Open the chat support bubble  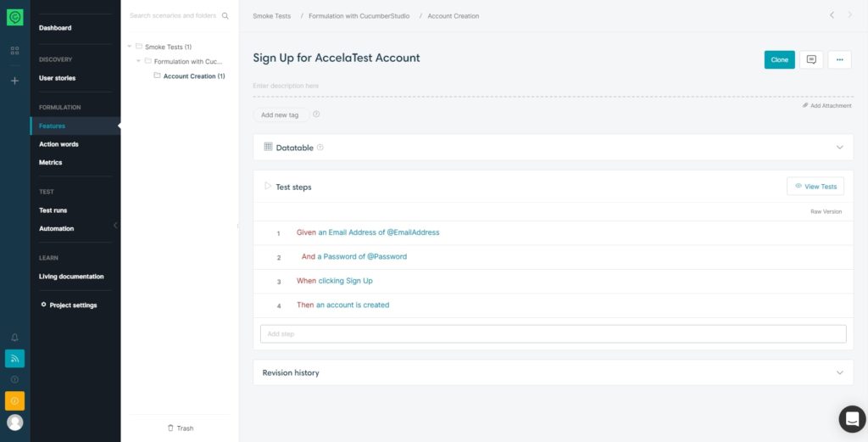(x=852, y=419)
